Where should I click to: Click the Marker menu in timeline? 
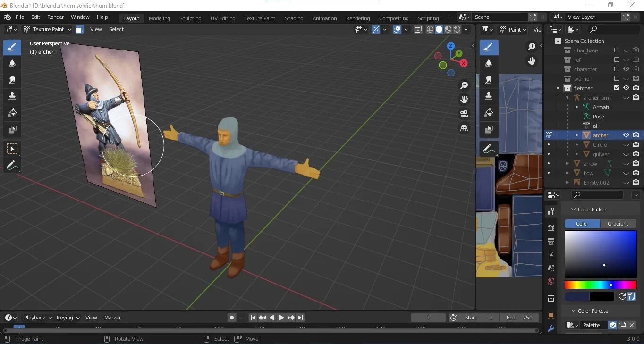click(112, 318)
